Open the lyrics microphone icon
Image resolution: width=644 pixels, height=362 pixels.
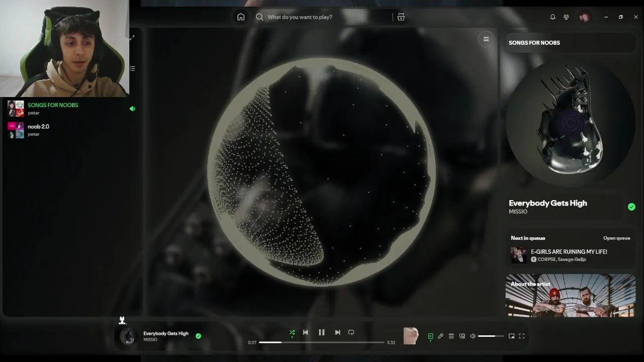click(x=441, y=336)
